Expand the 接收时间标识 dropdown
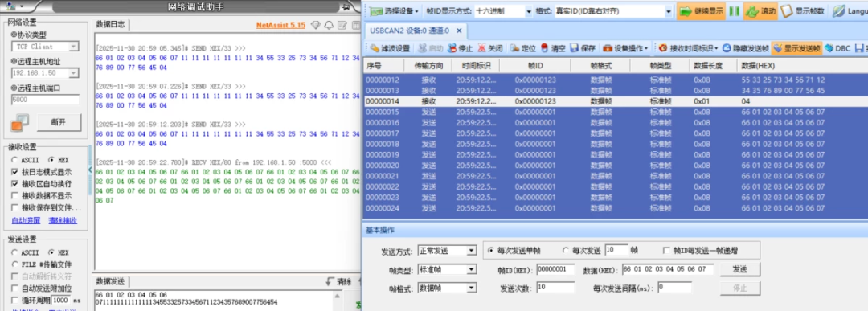 688,48
